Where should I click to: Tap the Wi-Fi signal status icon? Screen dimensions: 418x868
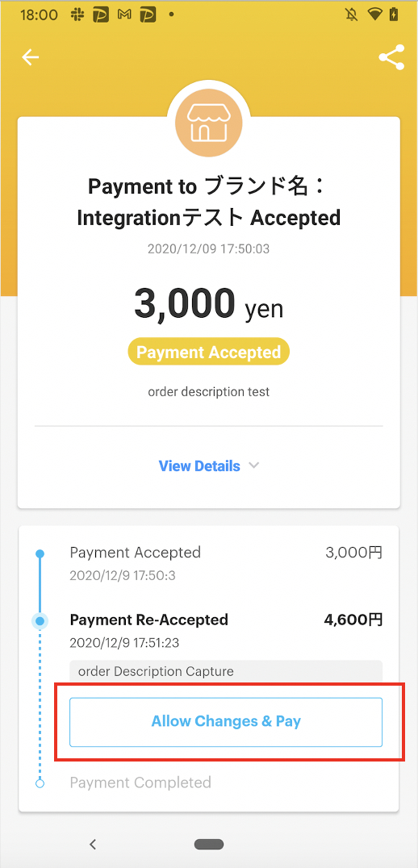[x=376, y=15]
